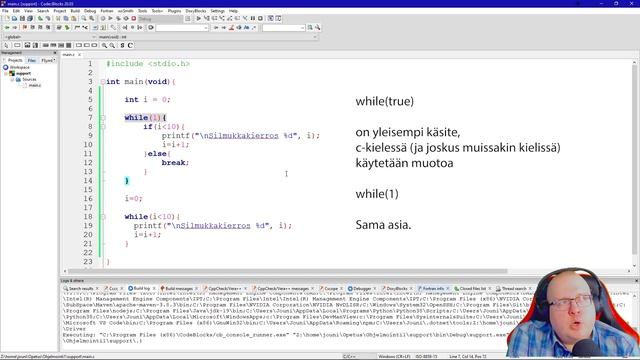This screenshot has width=640, height=360.
Task: Redo the last undone edit
Action: tap(48, 18)
